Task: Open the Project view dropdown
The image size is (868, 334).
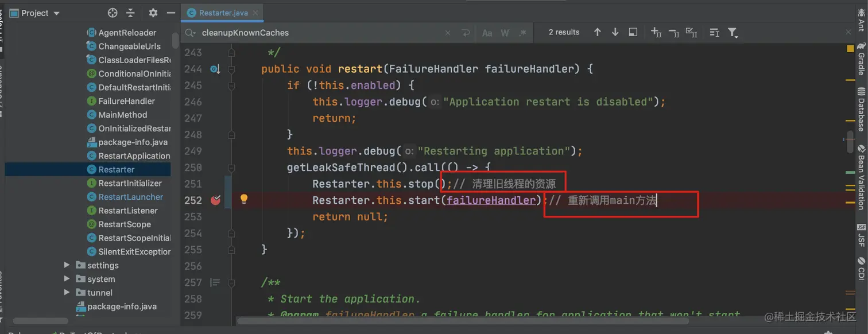Action: pyautogui.click(x=35, y=13)
